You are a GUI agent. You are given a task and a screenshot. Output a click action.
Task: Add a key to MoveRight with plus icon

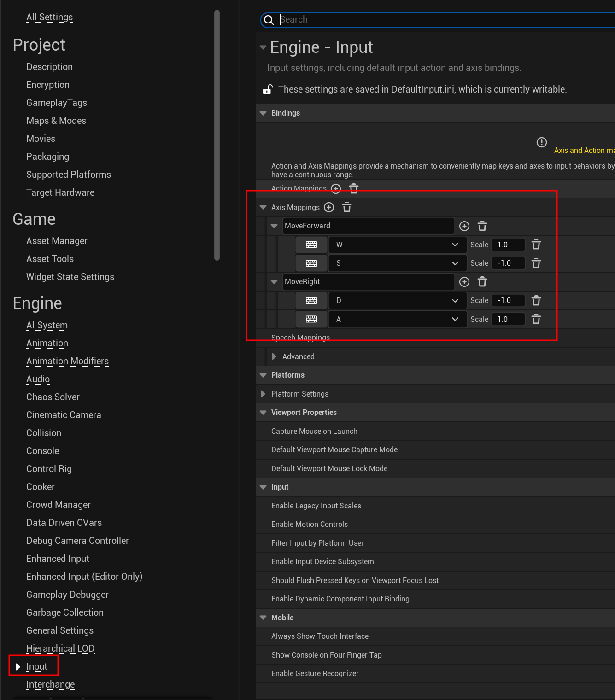click(x=464, y=282)
